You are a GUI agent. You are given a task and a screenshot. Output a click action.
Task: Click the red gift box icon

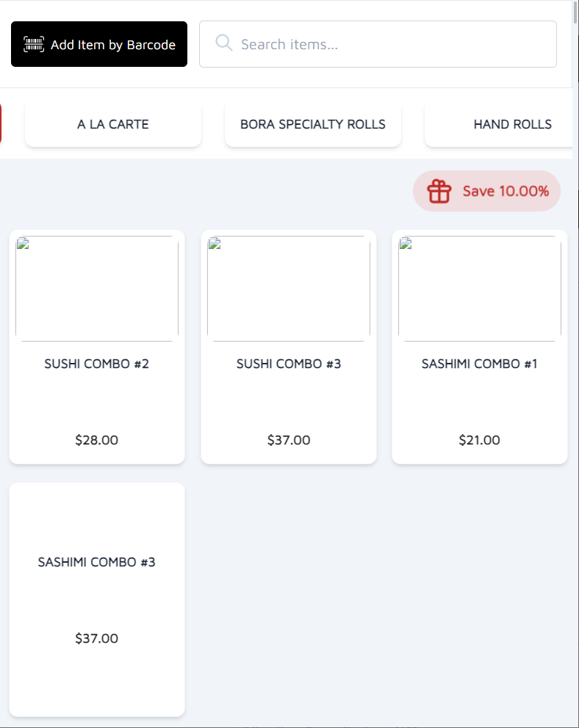click(439, 191)
